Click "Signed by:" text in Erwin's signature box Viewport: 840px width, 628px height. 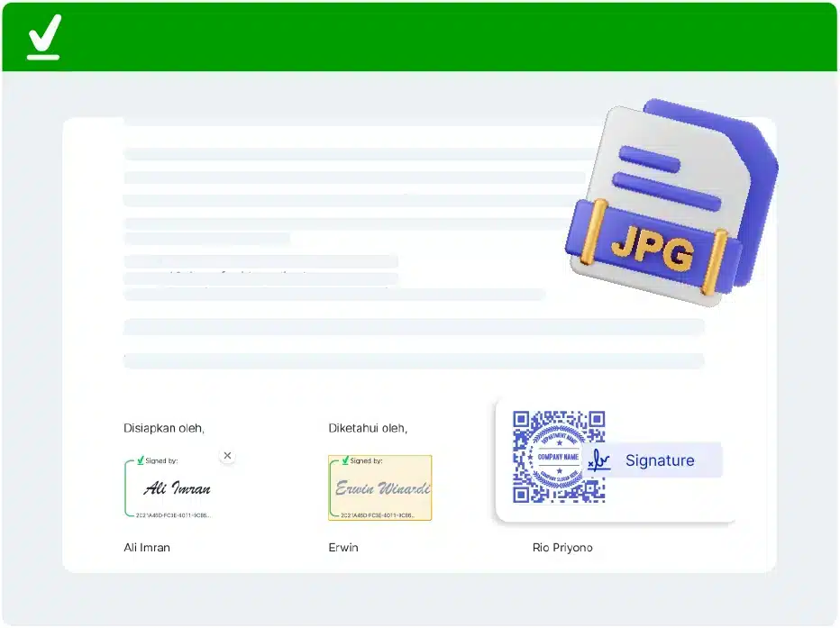coord(366,460)
